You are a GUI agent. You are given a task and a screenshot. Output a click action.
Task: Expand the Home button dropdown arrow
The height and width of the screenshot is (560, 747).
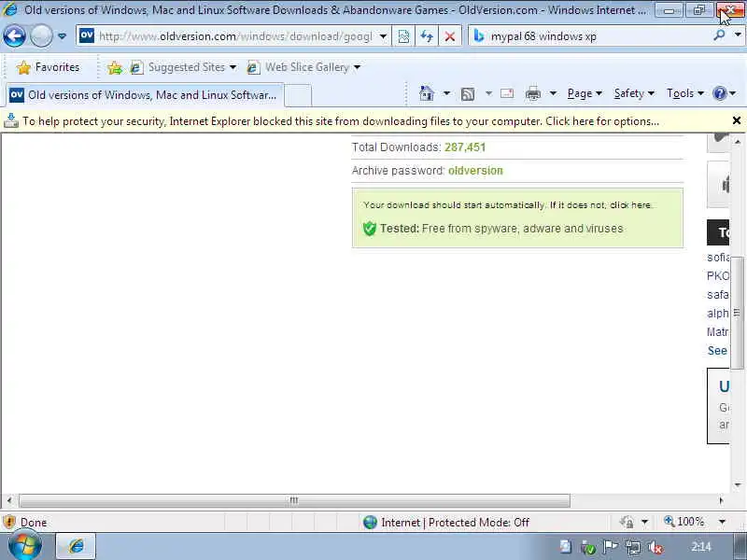click(x=447, y=93)
